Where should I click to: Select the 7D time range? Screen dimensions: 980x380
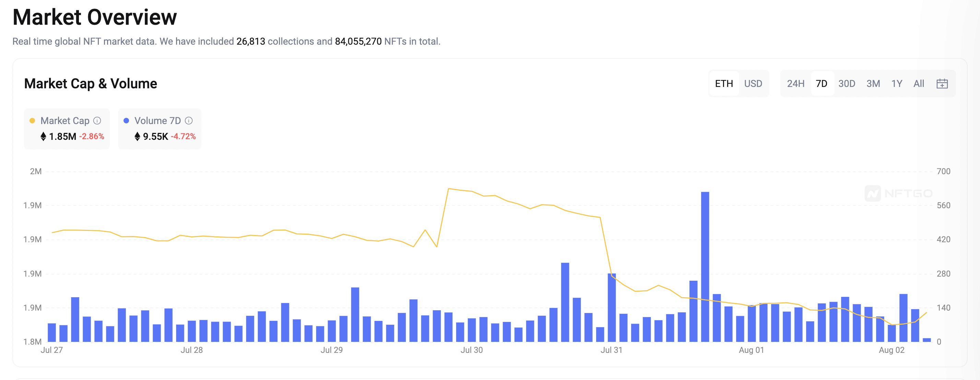[821, 83]
